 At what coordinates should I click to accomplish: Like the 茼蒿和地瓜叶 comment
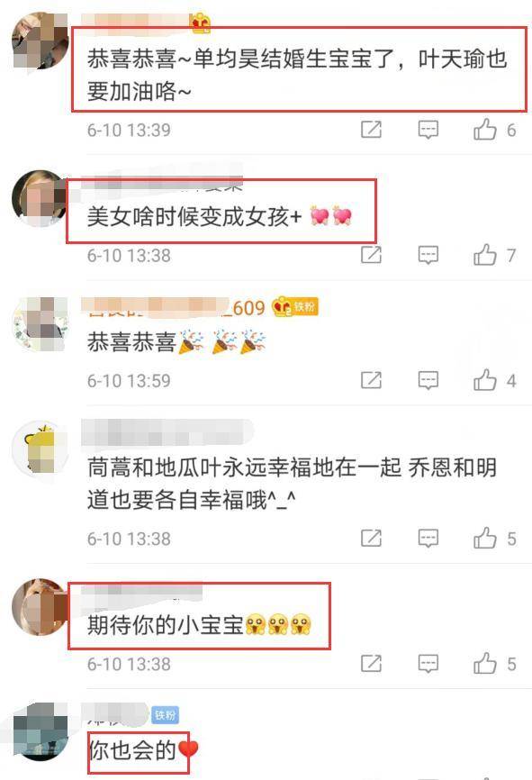point(485,539)
